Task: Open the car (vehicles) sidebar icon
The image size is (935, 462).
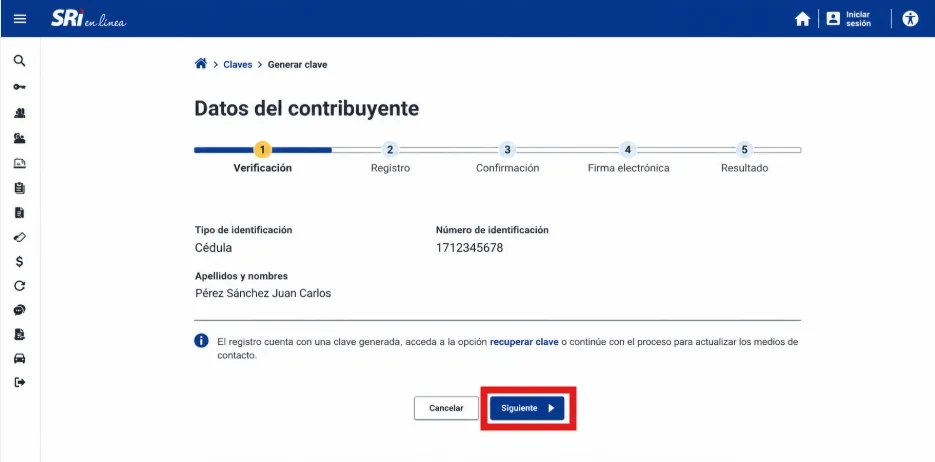Action: point(20,358)
